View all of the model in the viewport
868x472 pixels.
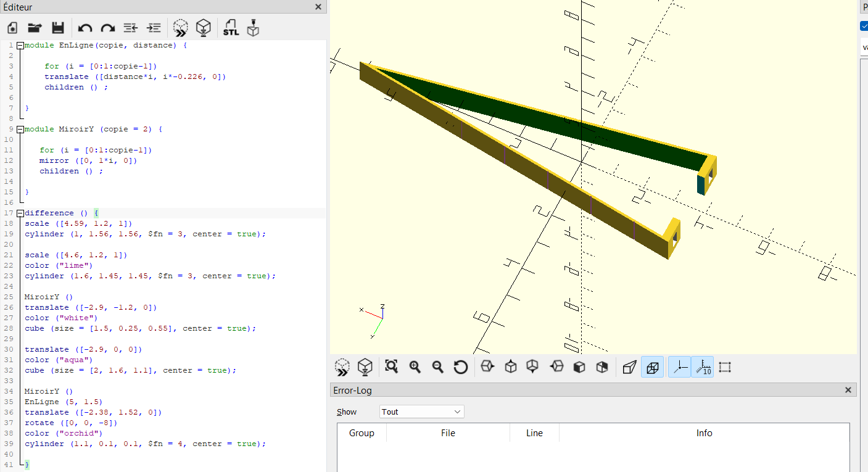[x=391, y=367]
